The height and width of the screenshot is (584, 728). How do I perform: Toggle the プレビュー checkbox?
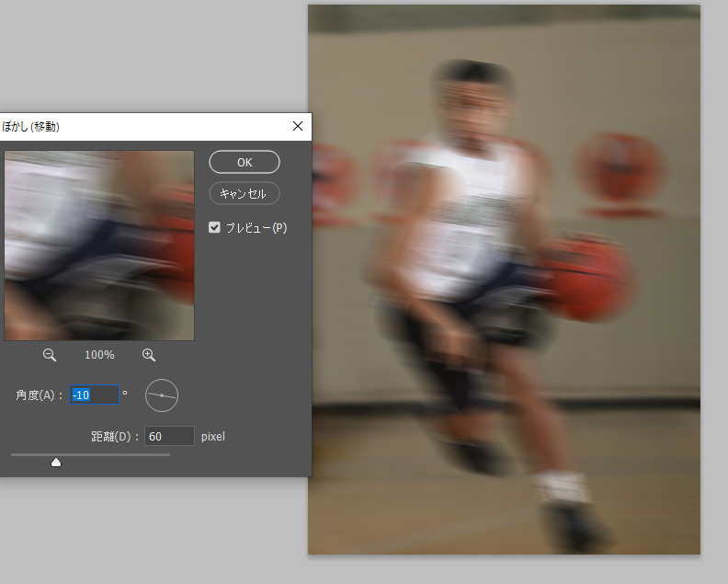pos(215,227)
